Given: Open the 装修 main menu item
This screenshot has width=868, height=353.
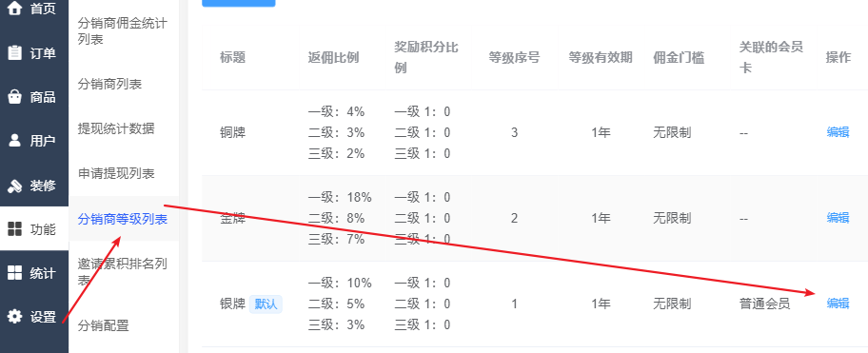Looking at the screenshot, I should pos(33,186).
